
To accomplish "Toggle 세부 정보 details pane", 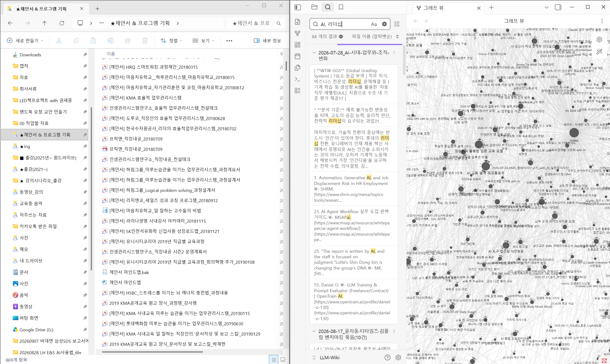I will coord(267,41).
